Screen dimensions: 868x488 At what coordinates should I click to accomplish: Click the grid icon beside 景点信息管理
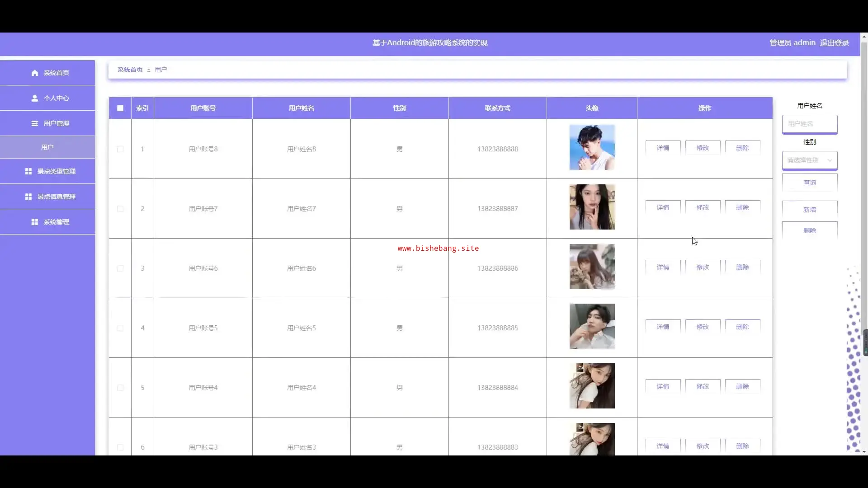(28, 197)
